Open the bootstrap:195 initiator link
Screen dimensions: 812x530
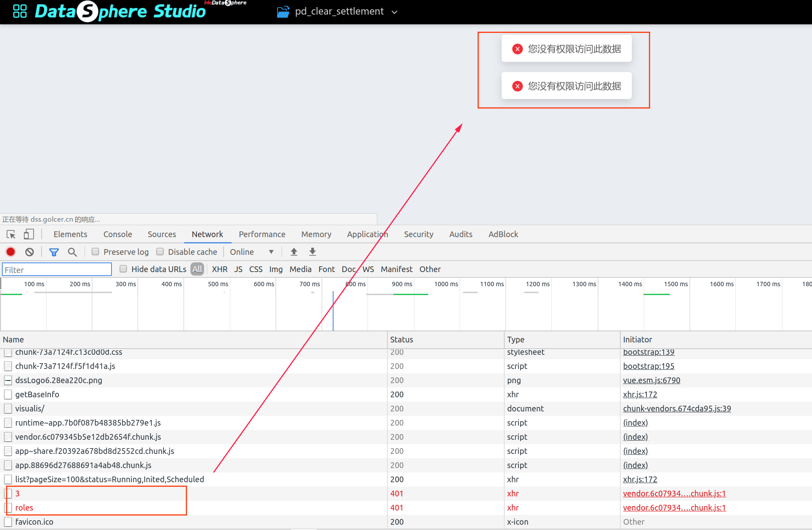pos(649,366)
